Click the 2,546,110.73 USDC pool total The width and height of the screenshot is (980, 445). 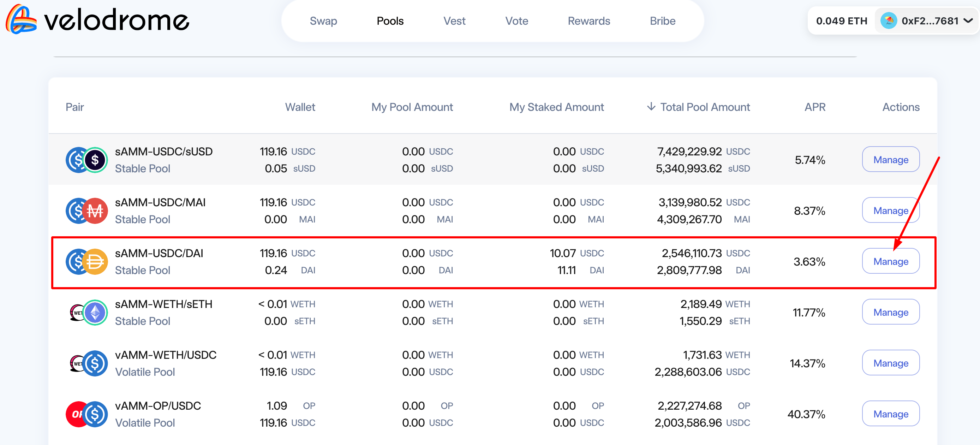pos(706,254)
